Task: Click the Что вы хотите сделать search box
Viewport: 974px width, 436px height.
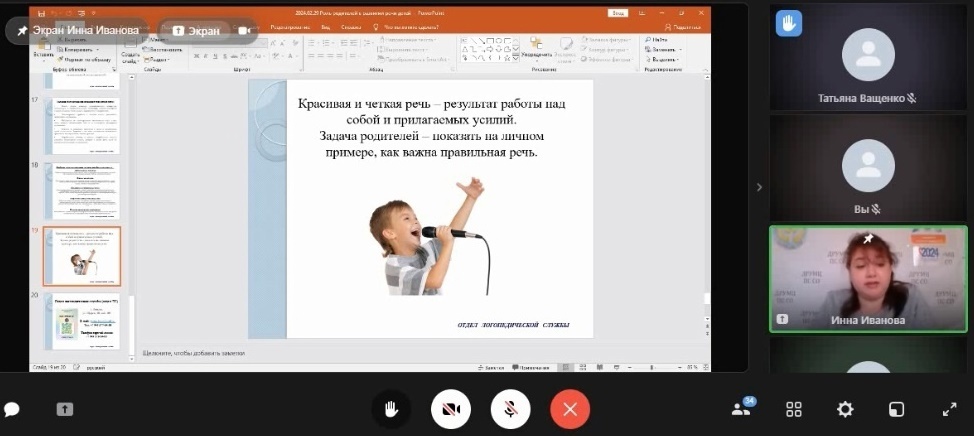Action: pos(406,27)
